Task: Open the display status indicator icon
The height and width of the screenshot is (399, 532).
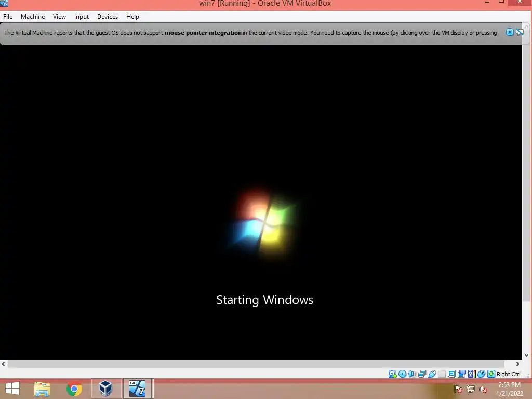Action: tap(451, 374)
